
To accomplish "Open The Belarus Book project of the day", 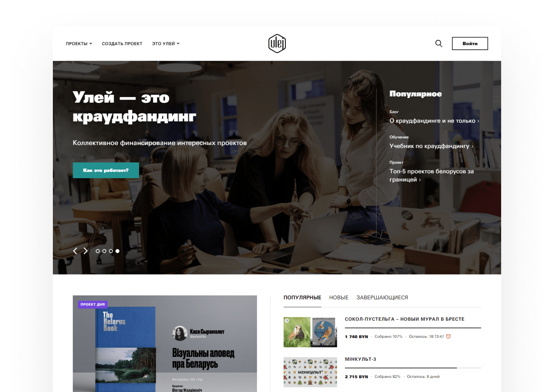I will [x=165, y=344].
